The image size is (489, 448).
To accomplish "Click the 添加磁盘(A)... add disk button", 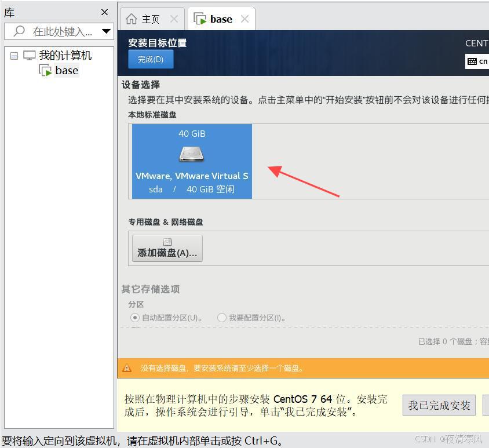I will (x=167, y=248).
